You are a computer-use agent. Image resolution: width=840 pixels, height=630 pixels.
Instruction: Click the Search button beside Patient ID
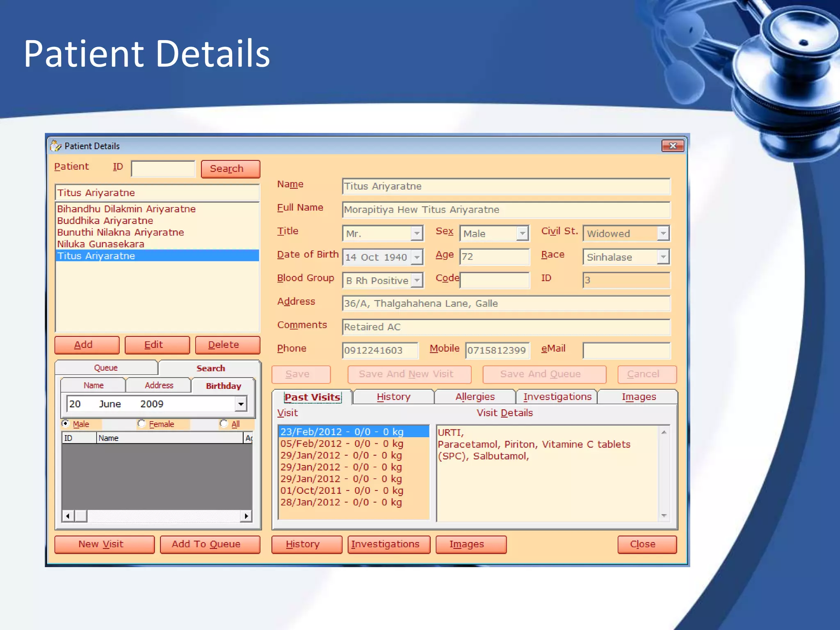231,169
